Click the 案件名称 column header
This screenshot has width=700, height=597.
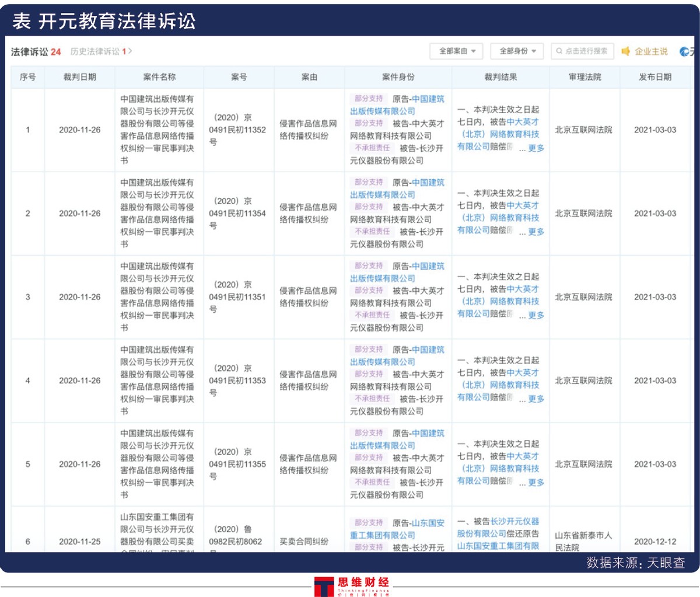pos(159,77)
